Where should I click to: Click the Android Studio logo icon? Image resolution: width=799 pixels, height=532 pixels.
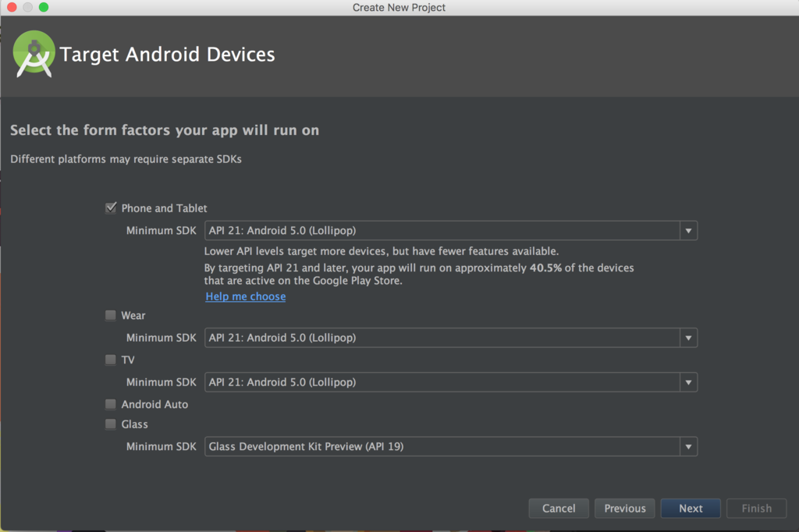tap(34, 54)
